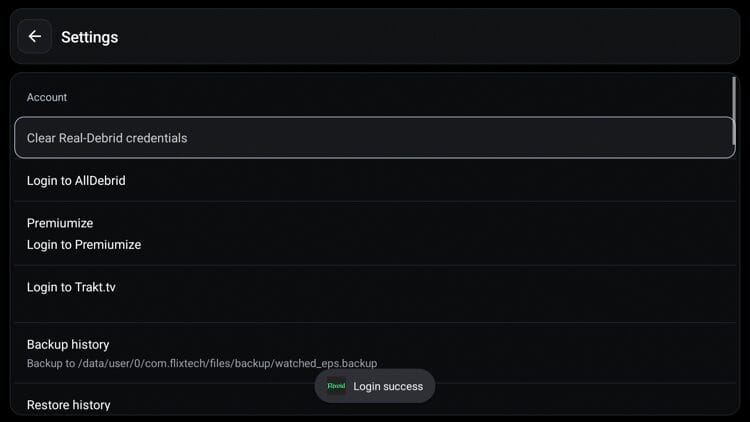The width and height of the screenshot is (750, 422).
Task: Click the word AllDebrid in the list
Action: [100, 181]
